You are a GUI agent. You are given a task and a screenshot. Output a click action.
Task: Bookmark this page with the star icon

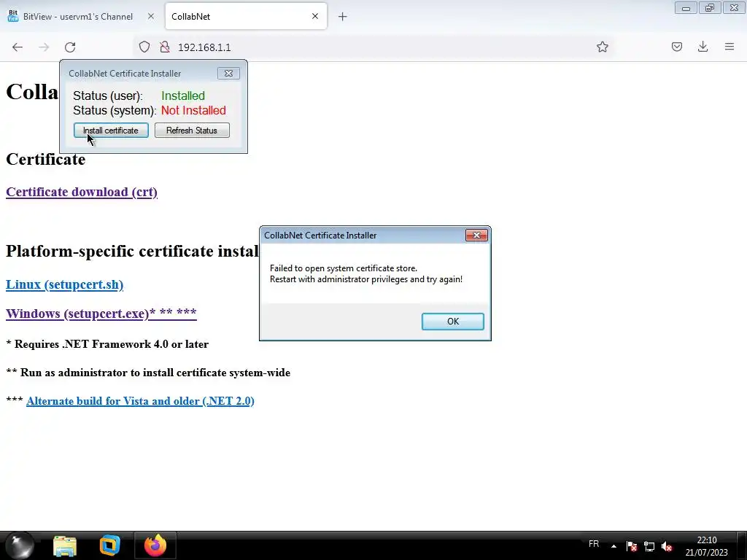click(x=602, y=47)
